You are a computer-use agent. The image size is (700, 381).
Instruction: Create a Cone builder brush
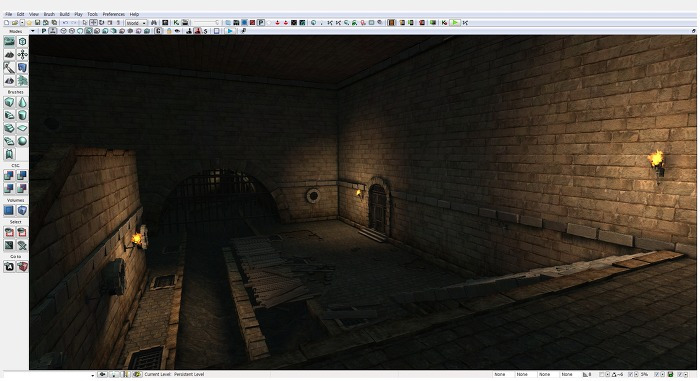point(22,102)
